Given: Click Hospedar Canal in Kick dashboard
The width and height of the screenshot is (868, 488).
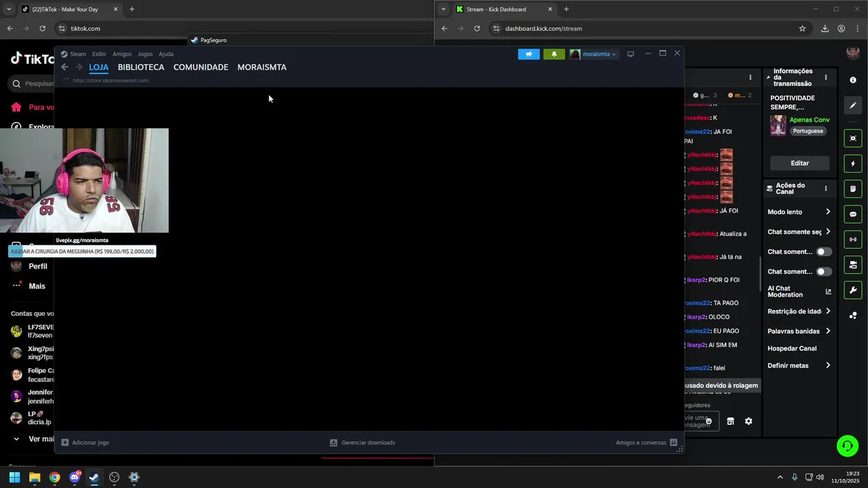Looking at the screenshot, I should point(792,348).
